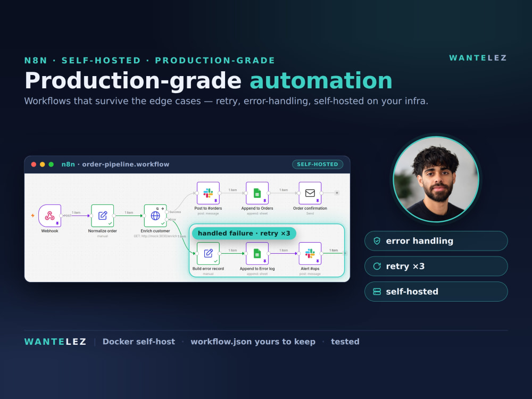Click the orange lightning trigger icon by Webhook
This screenshot has width=532, height=399.
coord(33,215)
